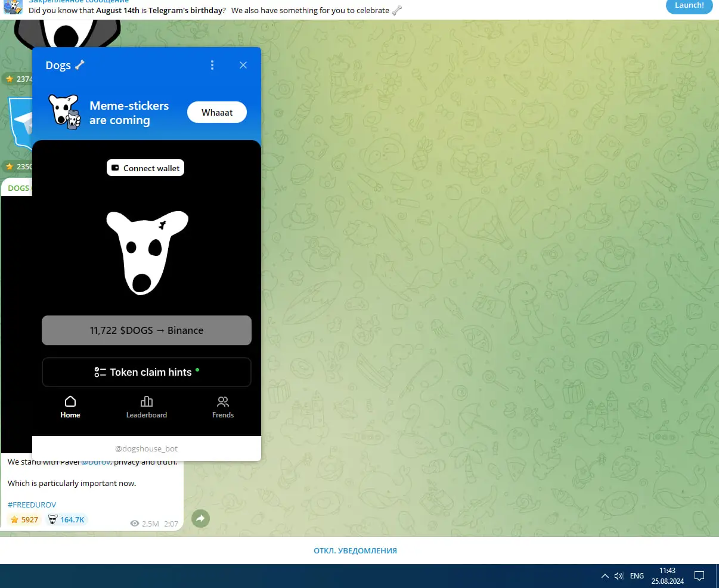Open the Windows notification center icon

point(700,576)
